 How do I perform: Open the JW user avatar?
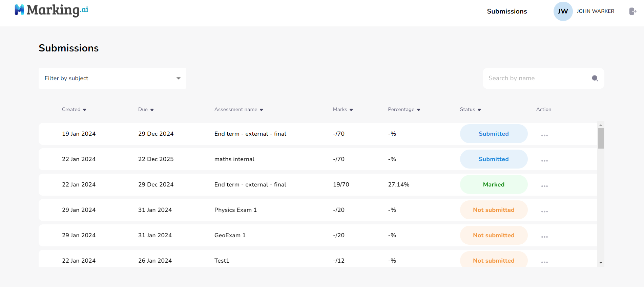click(x=563, y=11)
